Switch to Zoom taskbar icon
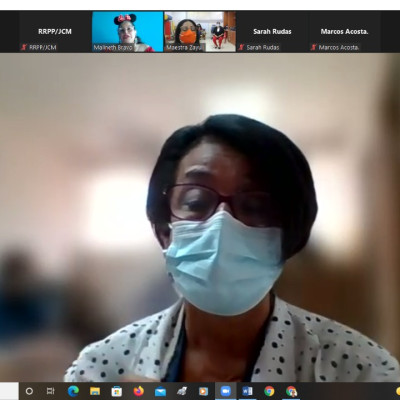 point(226,391)
